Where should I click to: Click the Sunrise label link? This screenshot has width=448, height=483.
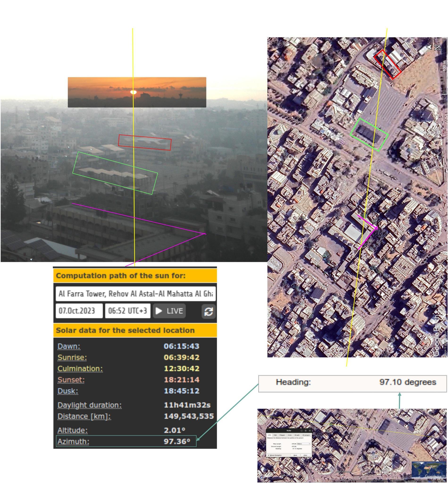point(72,358)
